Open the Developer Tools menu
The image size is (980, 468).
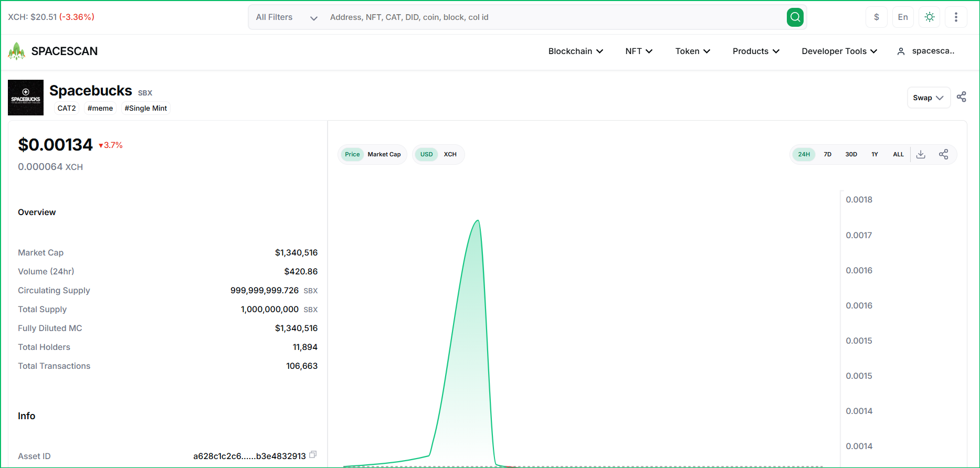pos(839,51)
